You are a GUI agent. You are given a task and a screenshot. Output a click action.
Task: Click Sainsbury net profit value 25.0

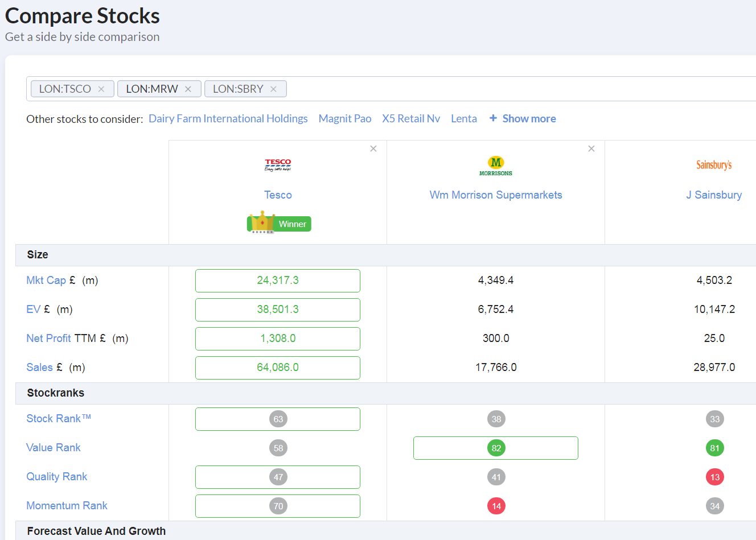click(714, 339)
